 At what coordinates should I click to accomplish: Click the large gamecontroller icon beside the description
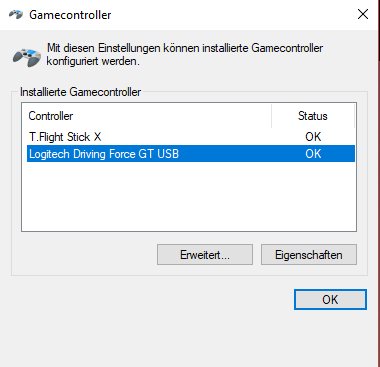coord(27,57)
